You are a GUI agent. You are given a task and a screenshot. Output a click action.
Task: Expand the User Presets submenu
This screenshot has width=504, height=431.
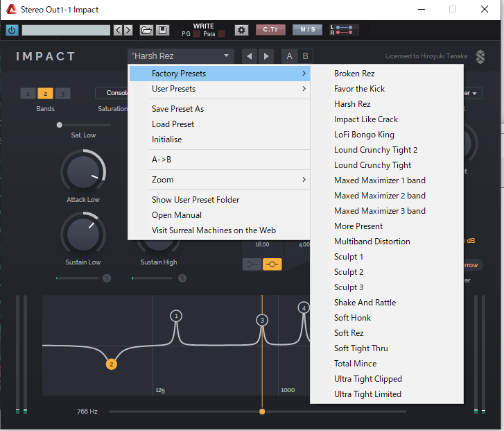tap(220, 89)
